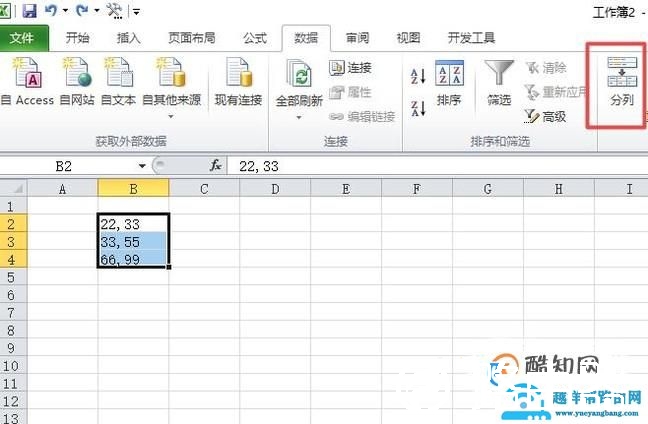This screenshot has width=648, height=424.
Task: Click the Redo arrow icon
Action: pyautogui.click(x=82, y=10)
